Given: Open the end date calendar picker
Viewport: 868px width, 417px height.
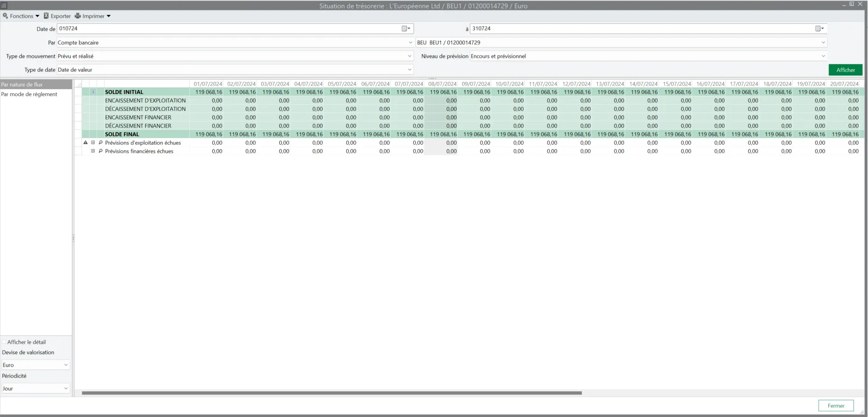Looking at the screenshot, I should pos(820,28).
